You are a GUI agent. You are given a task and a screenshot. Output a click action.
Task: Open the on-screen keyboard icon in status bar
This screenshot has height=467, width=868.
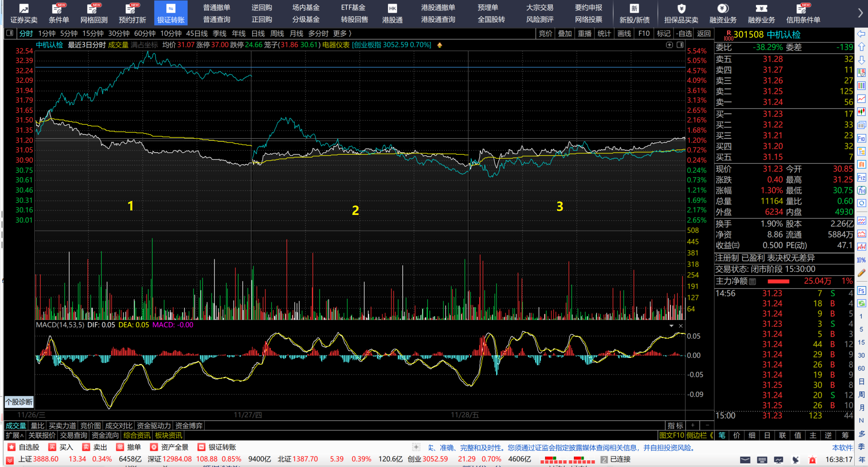[762, 460]
